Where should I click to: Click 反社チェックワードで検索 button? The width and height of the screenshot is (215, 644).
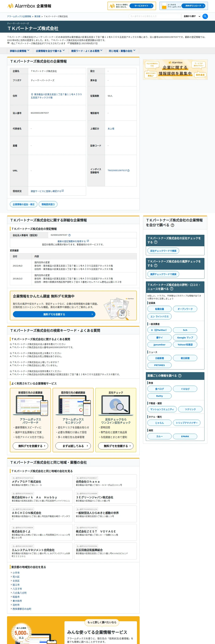pyautogui.click(x=163, y=251)
